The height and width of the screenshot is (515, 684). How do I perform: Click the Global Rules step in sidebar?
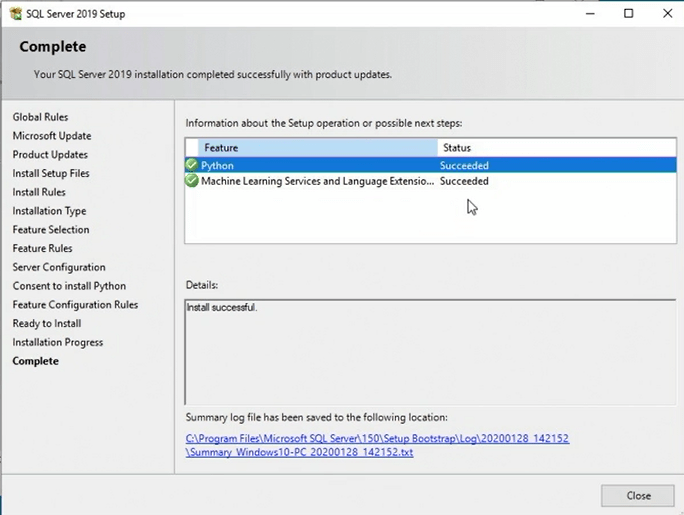pos(40,117)
